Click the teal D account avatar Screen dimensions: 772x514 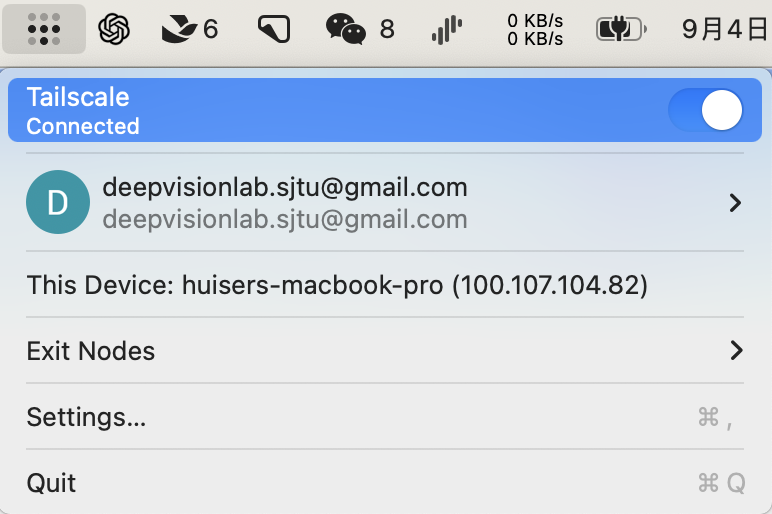pyautogui.click(x=58, y=202)
